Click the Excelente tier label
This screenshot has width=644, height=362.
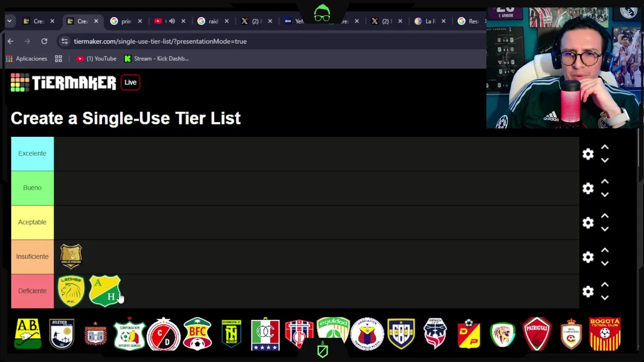(x=32, y=153)
